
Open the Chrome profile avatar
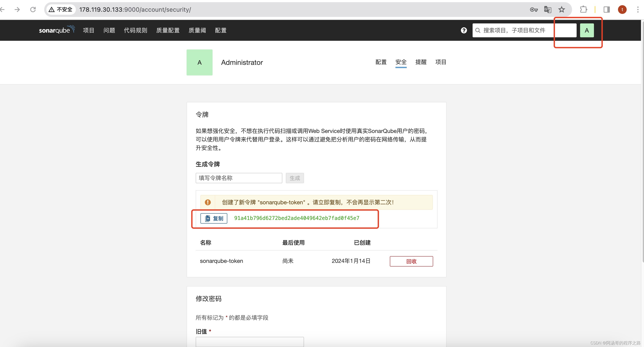[x=622, y=10]
